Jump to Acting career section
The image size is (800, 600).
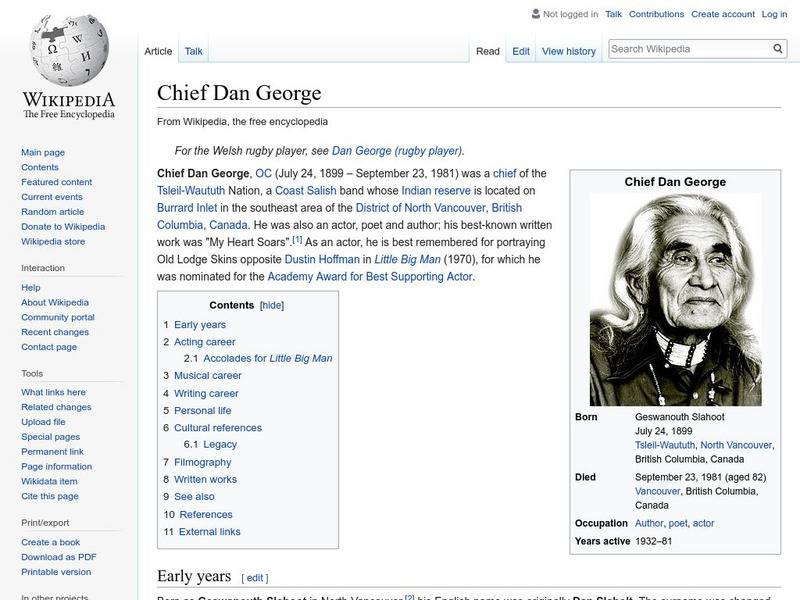coord(205,342)
